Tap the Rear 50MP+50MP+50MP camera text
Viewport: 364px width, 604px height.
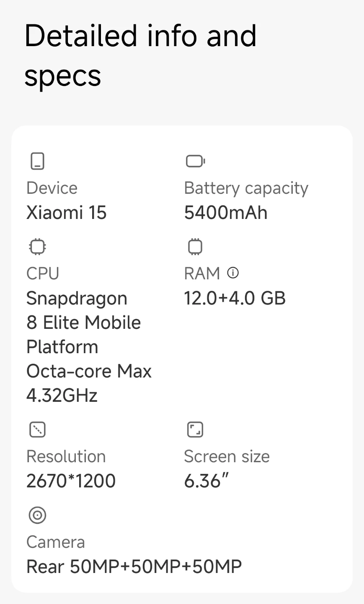(x=134, y=567)
